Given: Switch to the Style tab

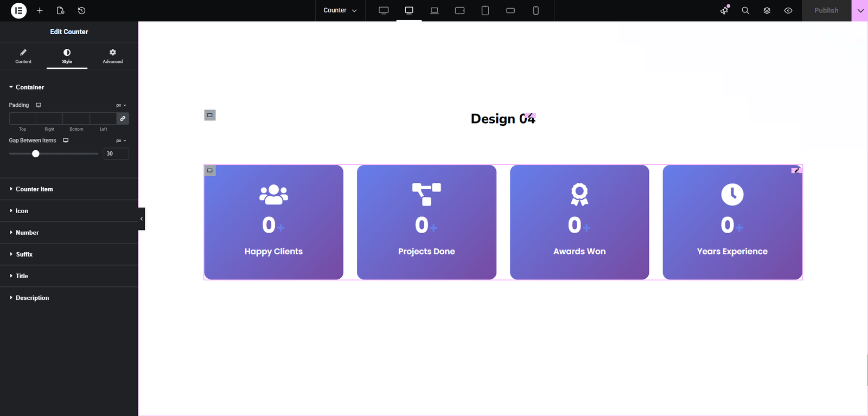Looking at the screenshot, I should (67, 56).
